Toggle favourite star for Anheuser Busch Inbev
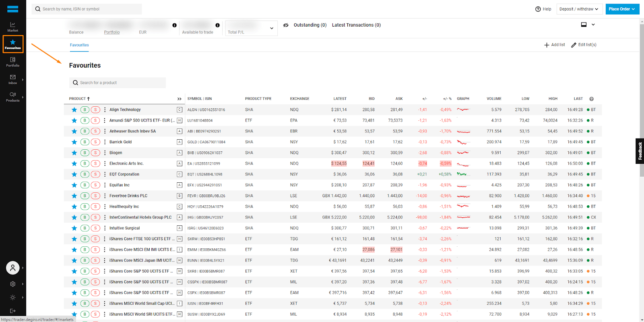Screen dimensions: 644x322 click(74, 131)
